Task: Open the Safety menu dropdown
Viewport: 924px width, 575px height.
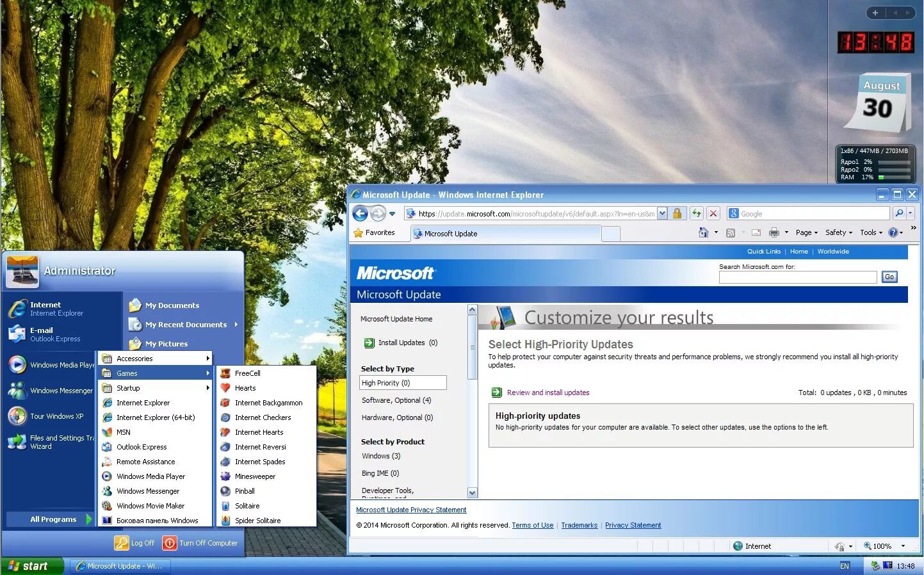Action: pyautogui.click(x=839, y=232)
